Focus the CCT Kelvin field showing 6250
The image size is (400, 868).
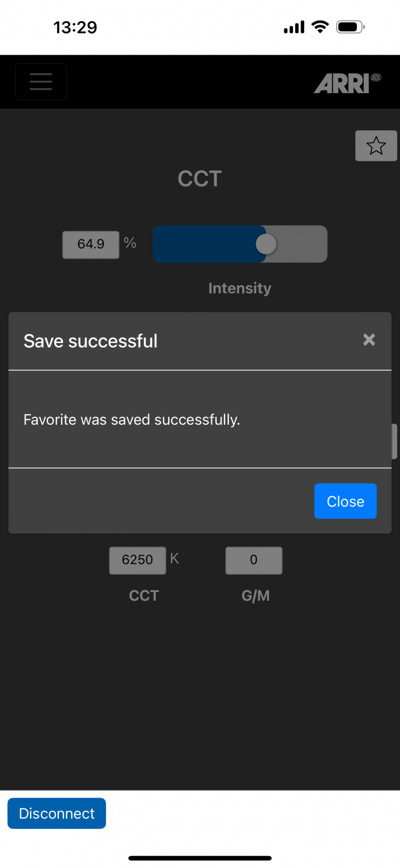[137, 560]
